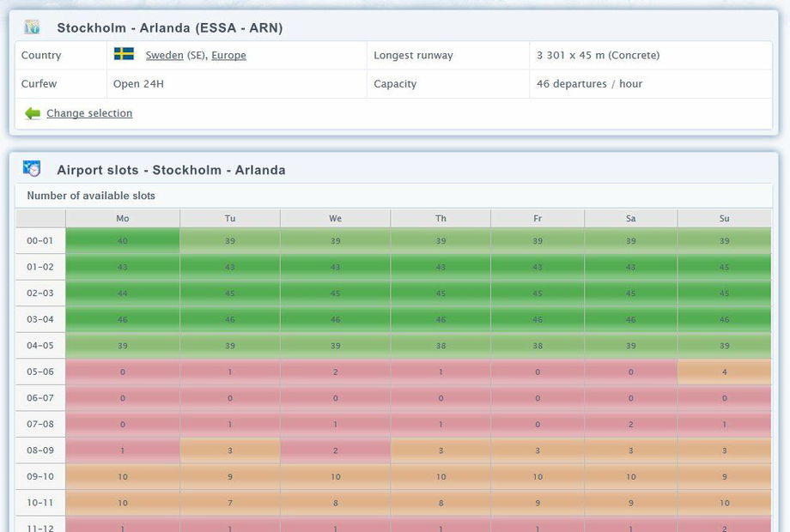Select the Mo column header
Viewport: 790px width, 532px height.
[x=123, y=219]
